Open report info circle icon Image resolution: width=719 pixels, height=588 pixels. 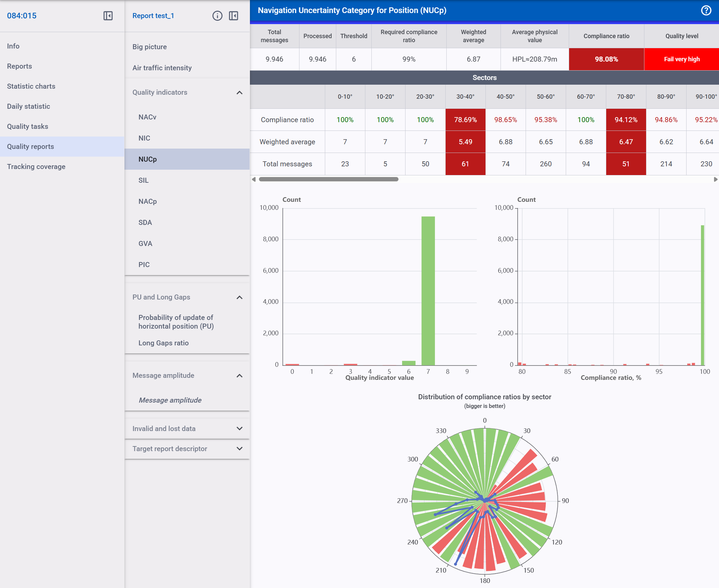pyautogui.click(x=217, y=16)
